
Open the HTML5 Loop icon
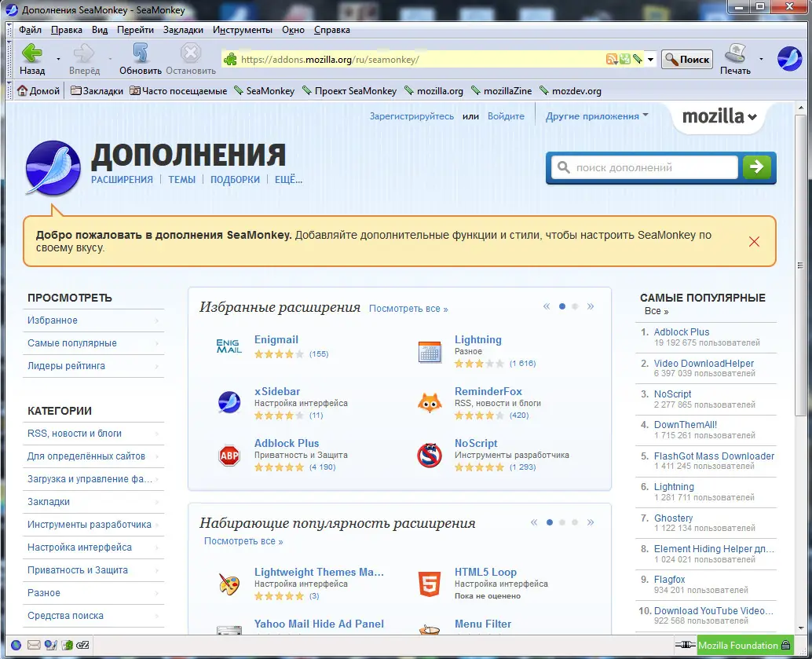tap(430, 584)
